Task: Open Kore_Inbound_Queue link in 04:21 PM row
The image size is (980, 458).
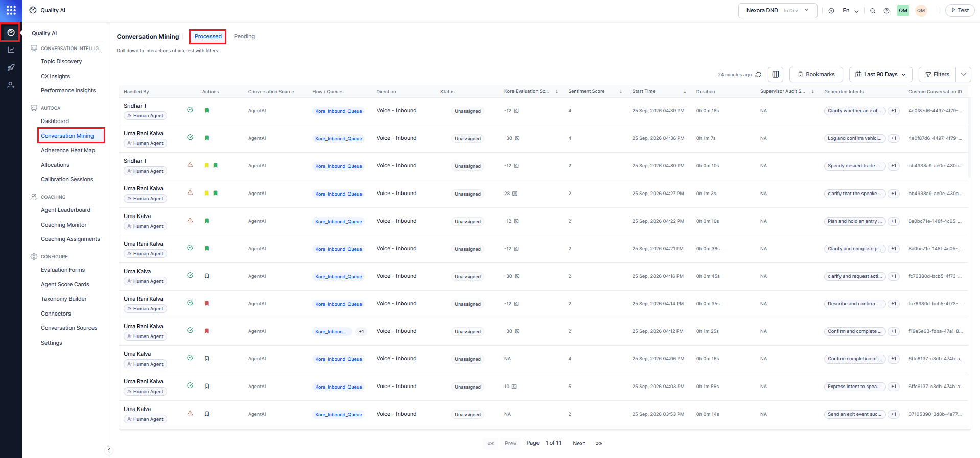Action: [x=338, y=249]
